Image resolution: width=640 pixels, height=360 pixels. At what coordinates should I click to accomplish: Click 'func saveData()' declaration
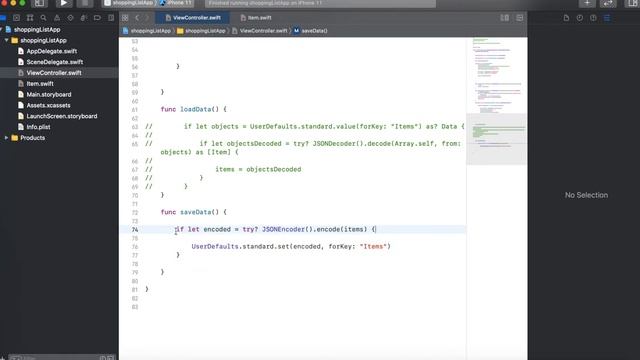[193, 212]
